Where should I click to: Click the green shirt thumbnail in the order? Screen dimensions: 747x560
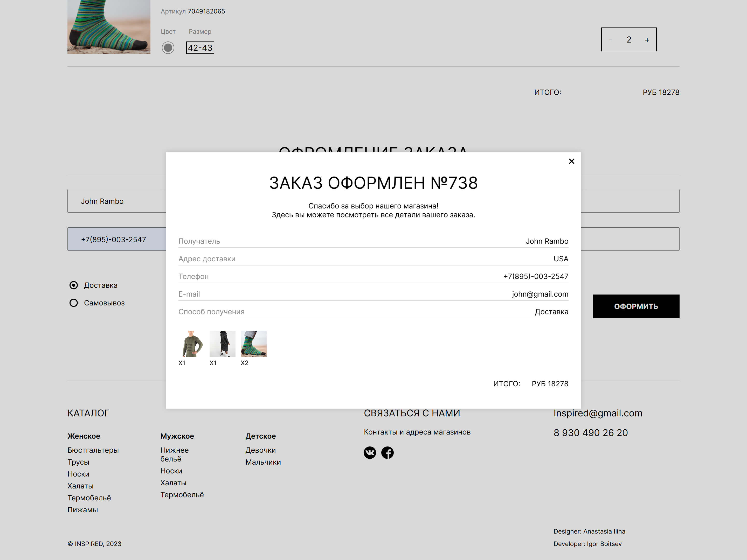[x=191, y=344]
